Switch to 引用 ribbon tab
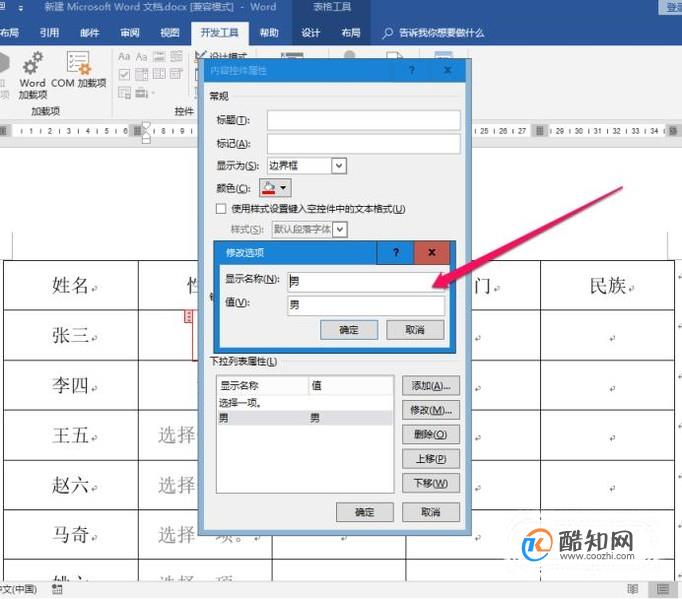The image size is (682, 599). 49,33
